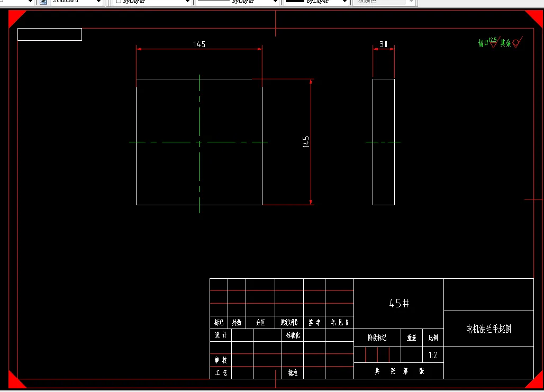Click the greyed-out plot style dropdown
This screenshot has height=392, width=544.
pyautogui.click(x=384, y=2)
